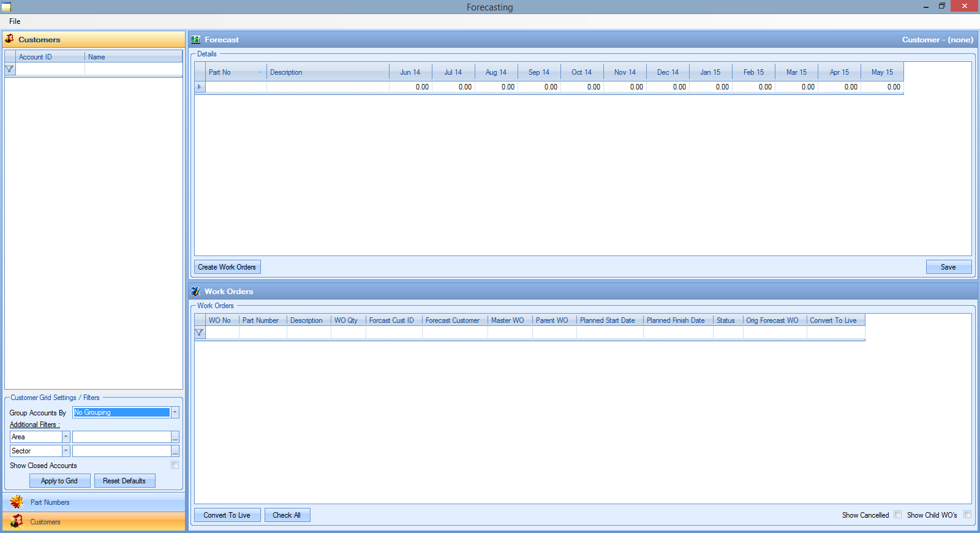
Task: Open the File menu
Action: pyautogui.click(x=15, y=21)
